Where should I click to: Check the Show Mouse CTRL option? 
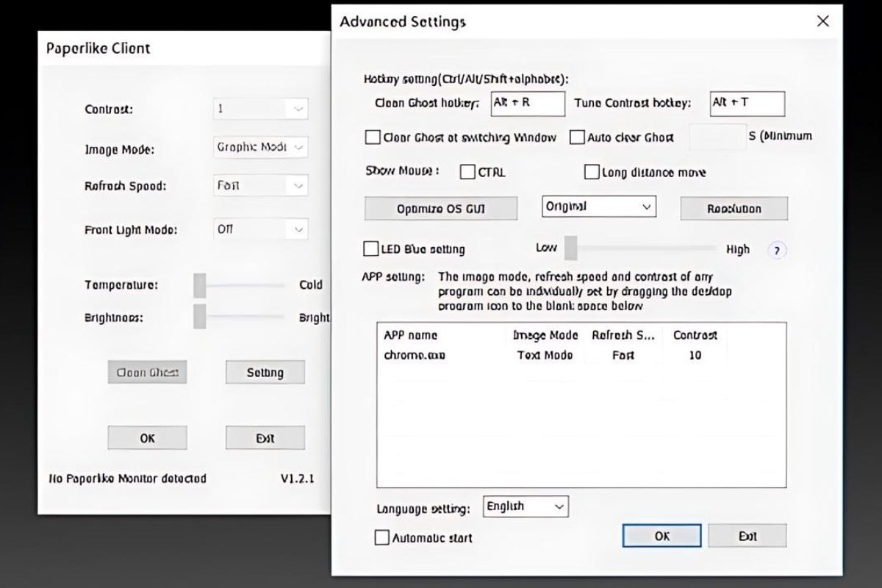[x=467, y=172]
